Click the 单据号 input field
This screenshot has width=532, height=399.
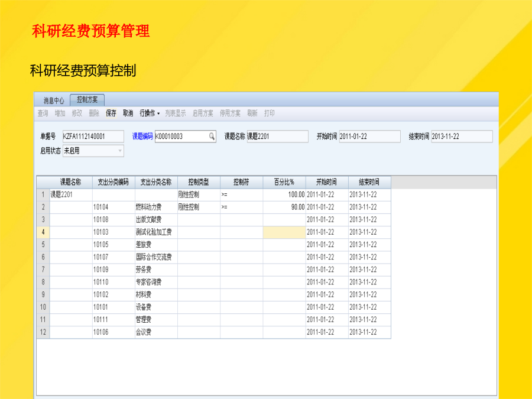[x=93, y=137]
